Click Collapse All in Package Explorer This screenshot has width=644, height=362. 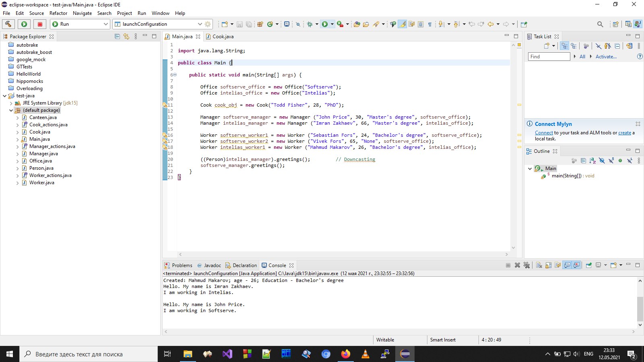coord(117,37)
